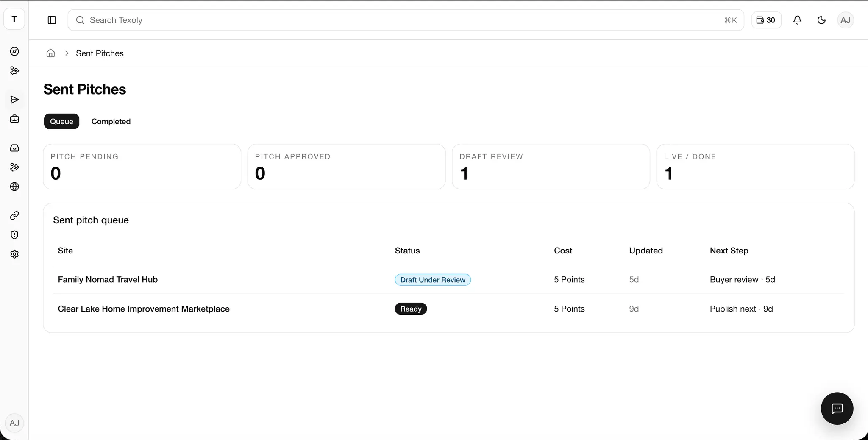This screenshot has height=440, width=868.
Task: Select the paper-plane Sent Pitches icon
Action: tap(14, 100)
